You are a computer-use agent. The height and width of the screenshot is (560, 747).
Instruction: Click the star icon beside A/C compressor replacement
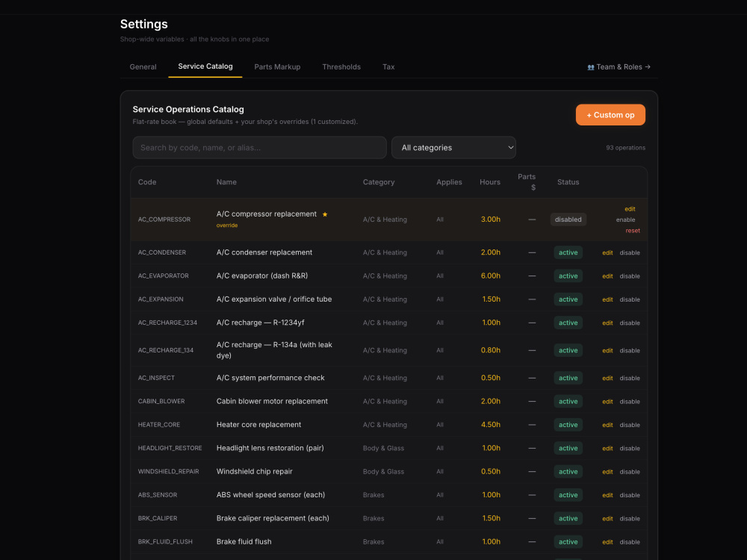(325, 214)
